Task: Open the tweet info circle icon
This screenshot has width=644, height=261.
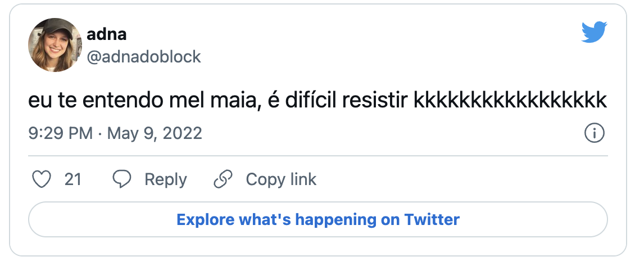Action: 594,134
